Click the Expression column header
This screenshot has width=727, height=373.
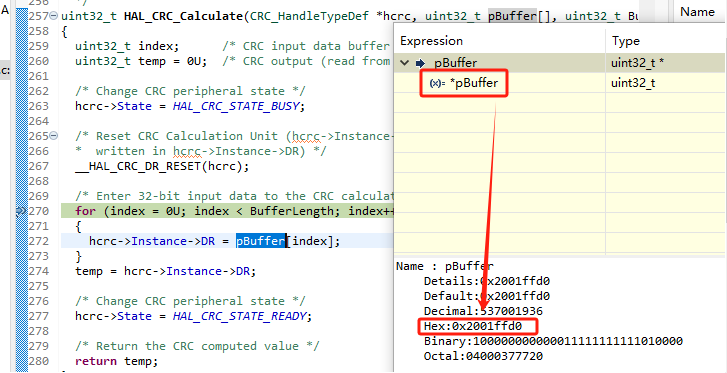pyautogui.click(x=432, y=41)
